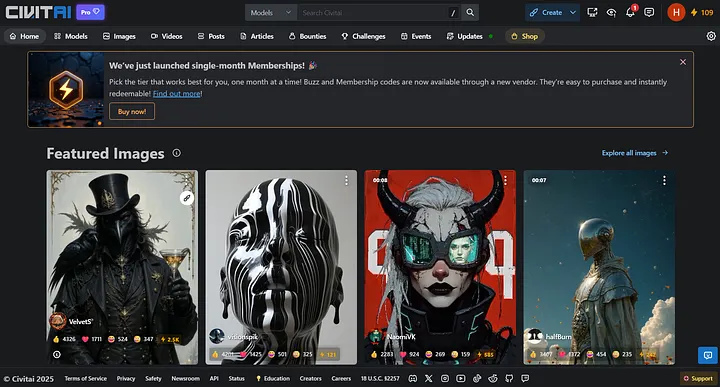
Task: Add laugh reaction on visionspik image (501)
Action: point(277,354)
